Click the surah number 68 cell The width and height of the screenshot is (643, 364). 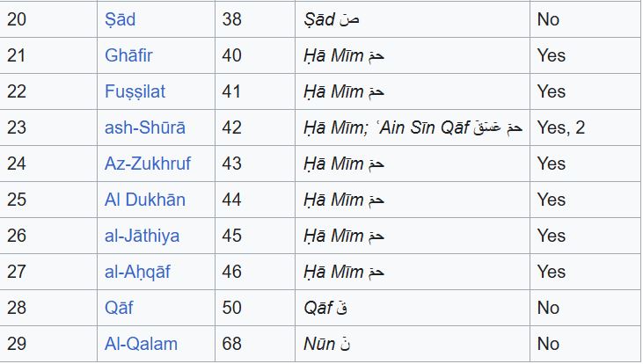point(232,344)
